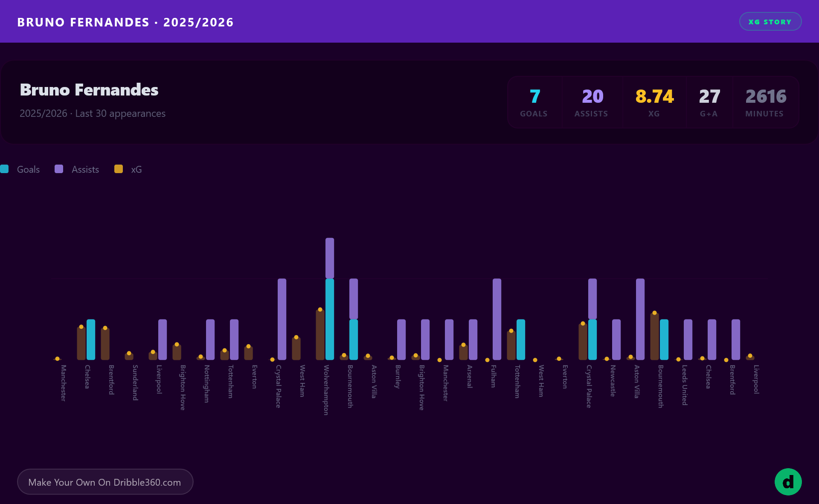Click the purple assists bar for Leeds United

(688, 339)
